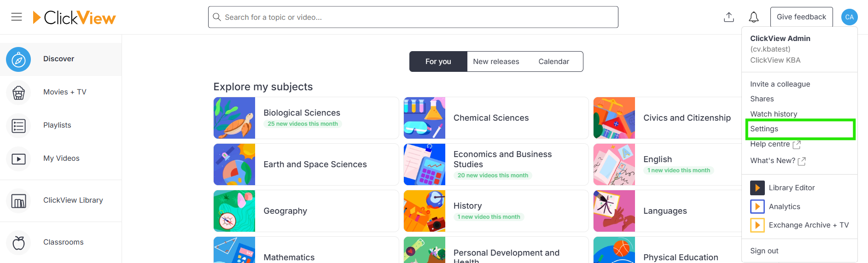Open the Playlists list icon
868x263 pixels.
click(18, 126)
